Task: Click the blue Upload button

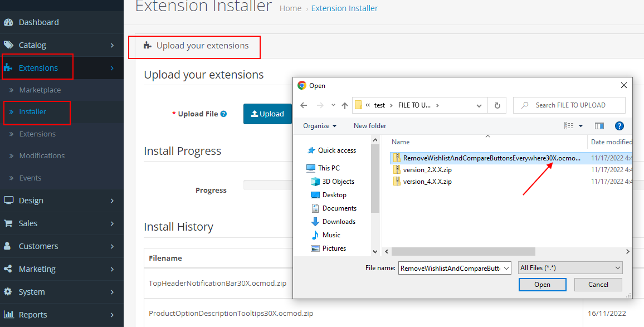Action: pyautogui.click(x=267, y=114)
